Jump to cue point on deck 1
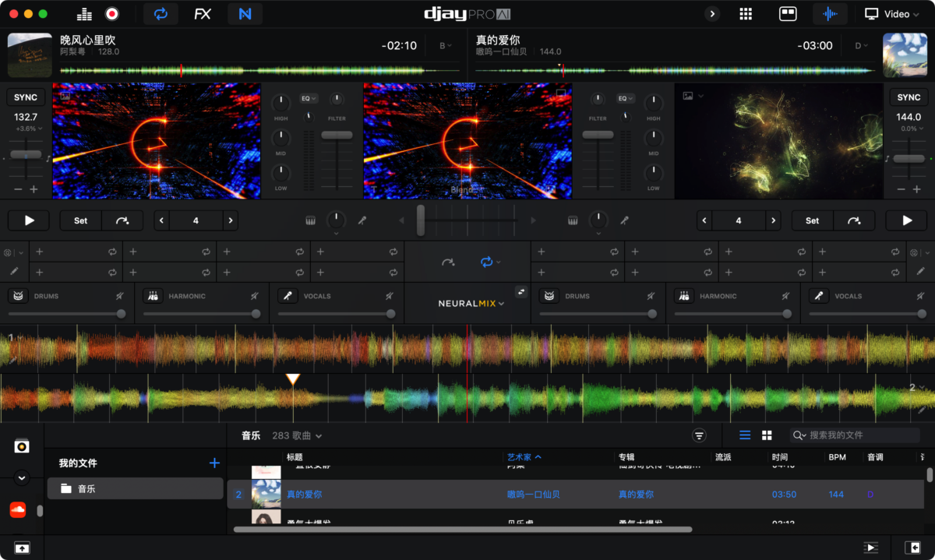 [122, 220]
